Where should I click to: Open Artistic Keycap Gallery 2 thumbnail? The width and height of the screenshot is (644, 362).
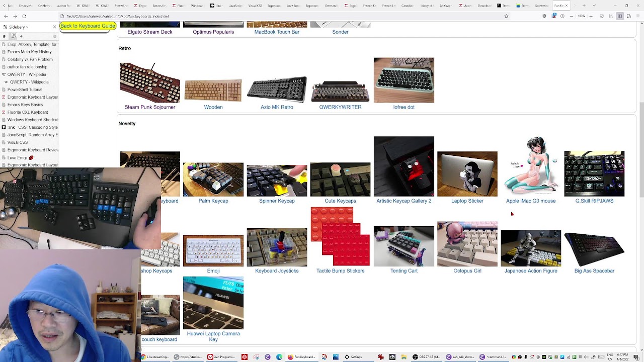pos(404,166)
